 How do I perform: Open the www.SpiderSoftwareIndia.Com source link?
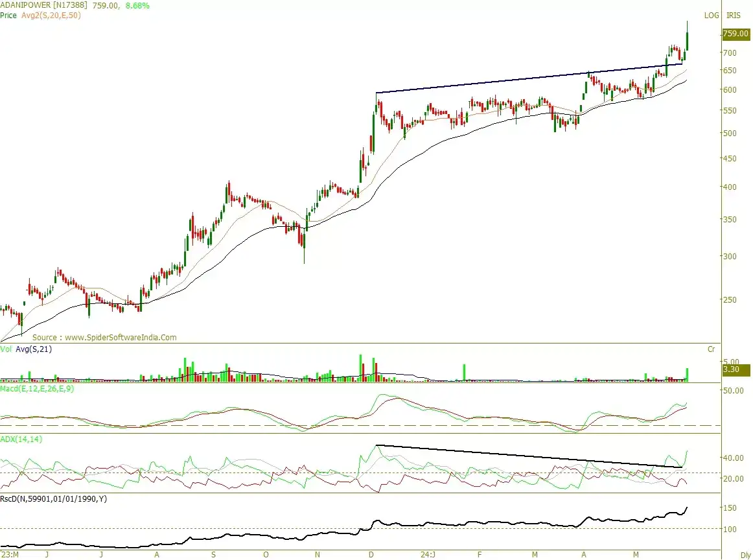(121, 338)
